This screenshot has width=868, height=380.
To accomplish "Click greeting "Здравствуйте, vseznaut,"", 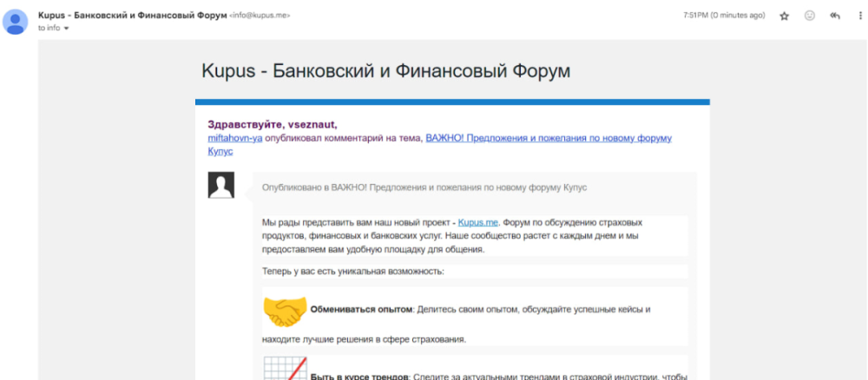I will (273, 124).
